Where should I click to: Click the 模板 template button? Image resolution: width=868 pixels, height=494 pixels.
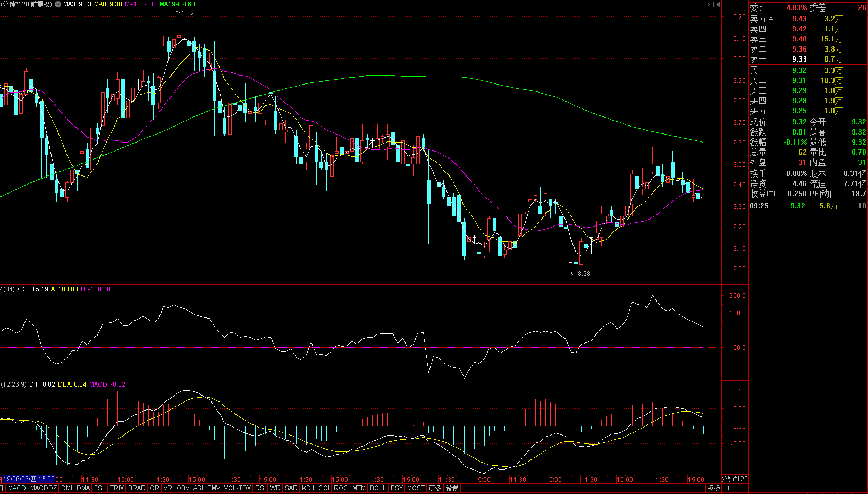713,488
